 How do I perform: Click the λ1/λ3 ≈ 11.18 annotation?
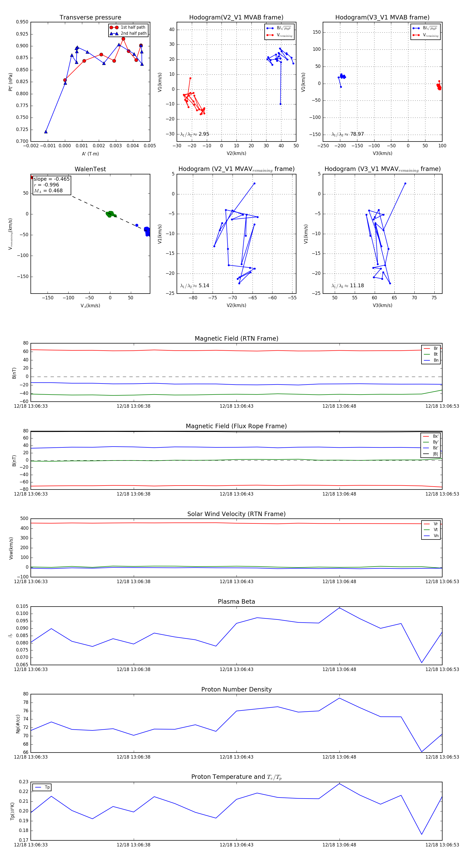[x=347, y=286]
